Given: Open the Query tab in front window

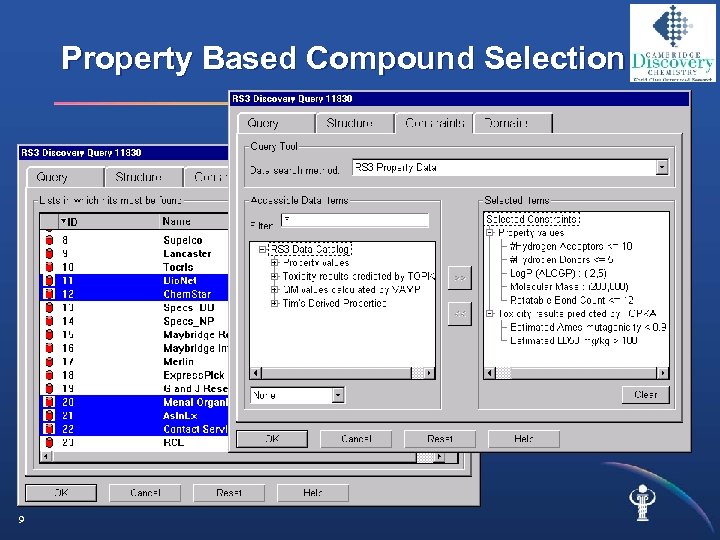Looking at the screenshot, I should 276,123.
